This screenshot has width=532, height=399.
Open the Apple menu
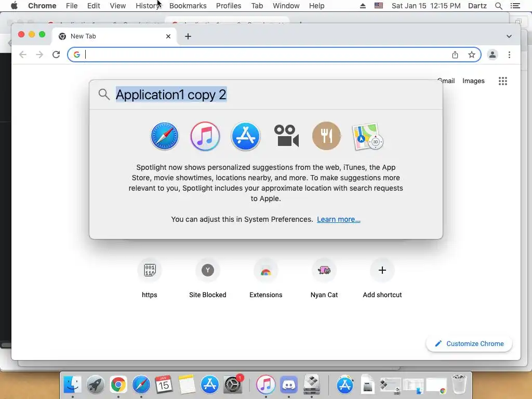click(x=14, y=6)
